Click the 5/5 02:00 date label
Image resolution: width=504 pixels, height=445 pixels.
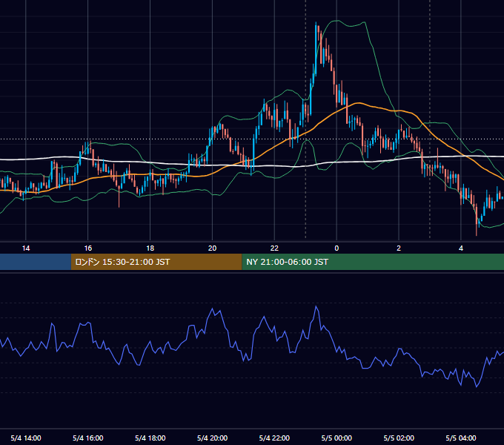tap(399, 438)
